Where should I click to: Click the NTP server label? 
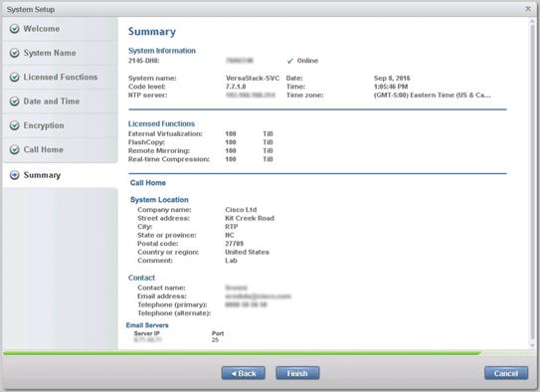[x=148, y=96]
